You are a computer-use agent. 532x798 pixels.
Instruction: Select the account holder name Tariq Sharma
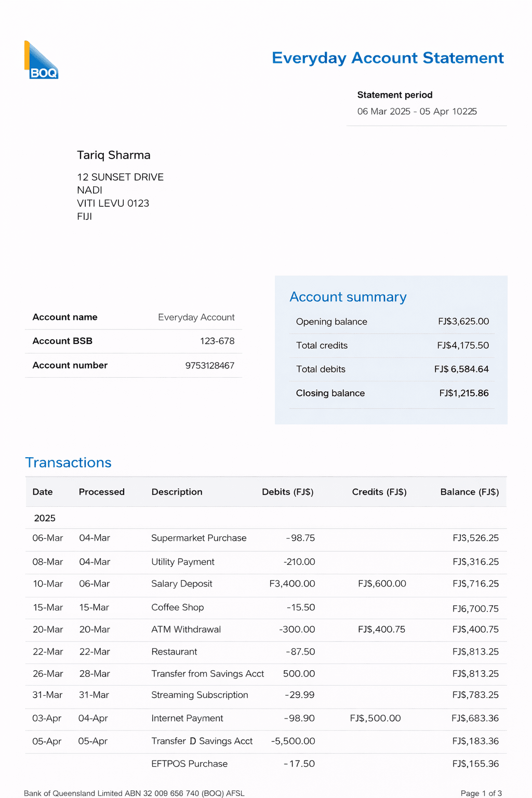(113, 155)
